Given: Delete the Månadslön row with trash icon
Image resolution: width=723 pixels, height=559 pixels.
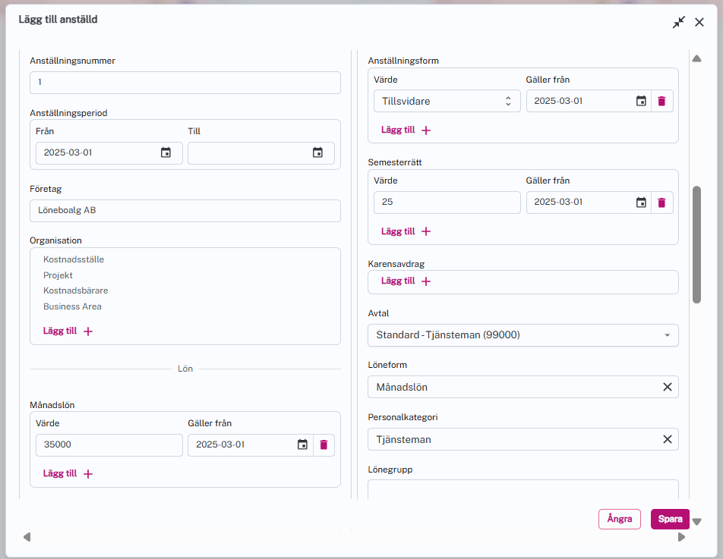Looking at the screenshot, I should (x=323, y=445).
